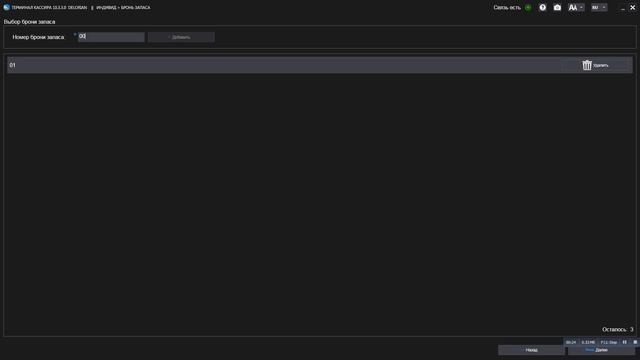Image resolution: width=640 pixels, height=360 pixels.
Task: Click the Назад button
Action: pos(531,350)
